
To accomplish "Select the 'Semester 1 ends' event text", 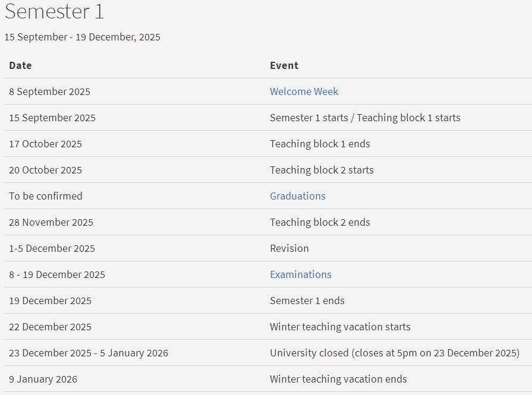I will pyautogui.click(x=307, y=301).
